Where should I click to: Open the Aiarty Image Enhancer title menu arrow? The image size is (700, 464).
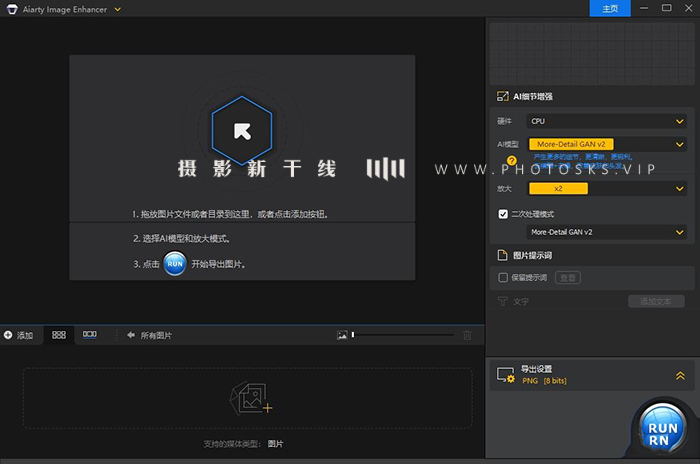117,9
